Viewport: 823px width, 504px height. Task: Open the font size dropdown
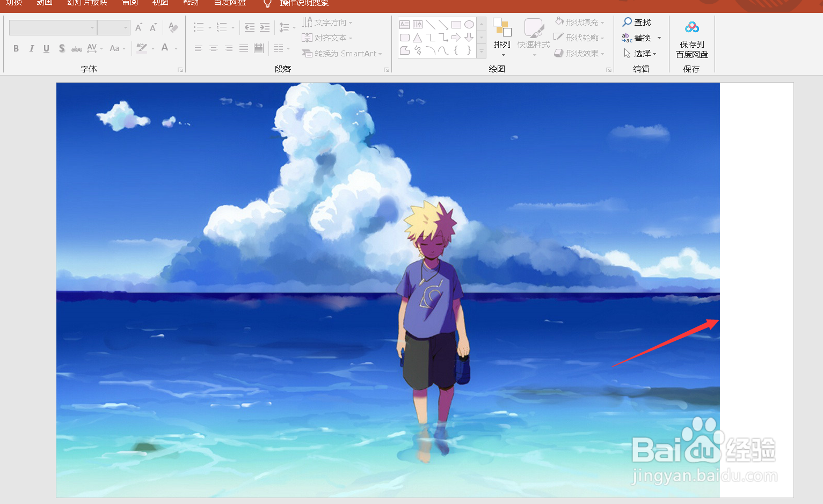coord(126,27)
